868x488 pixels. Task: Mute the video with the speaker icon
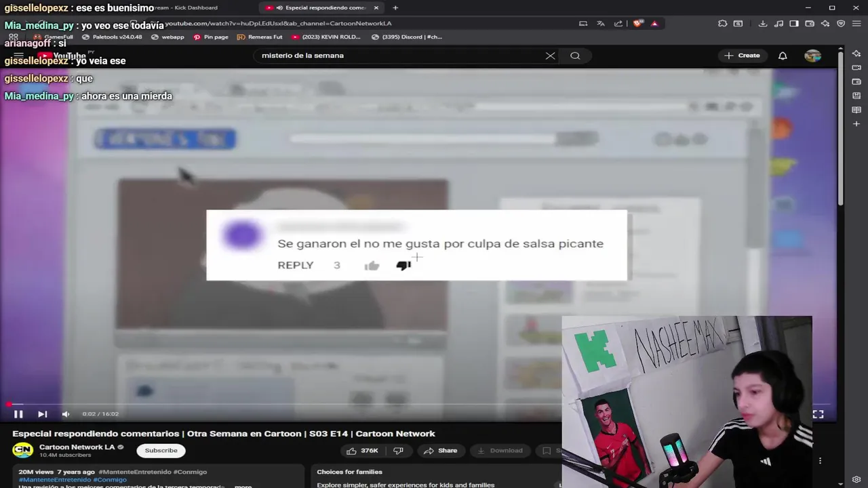66,414
